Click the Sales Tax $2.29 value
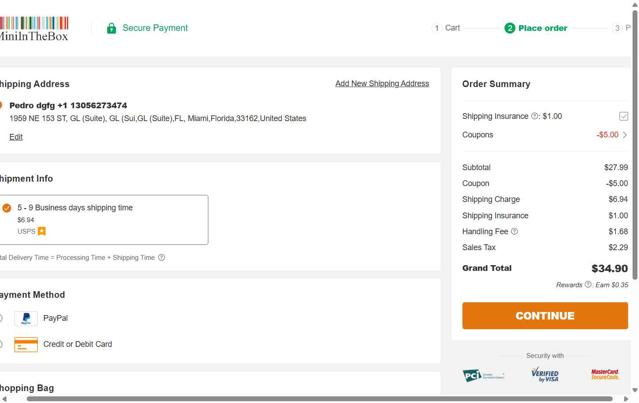Viewport: 639px width, 403px height. (618, 247)
